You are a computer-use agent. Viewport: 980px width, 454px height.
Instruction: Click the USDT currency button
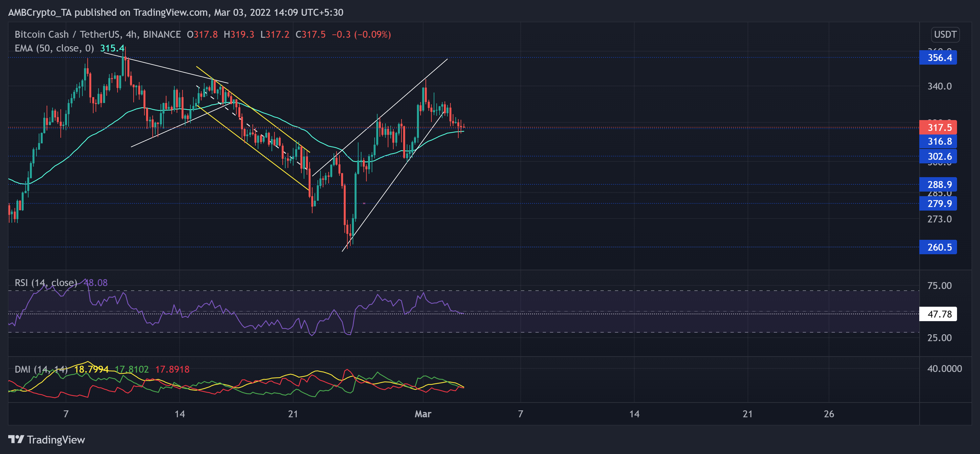(945, 34)
